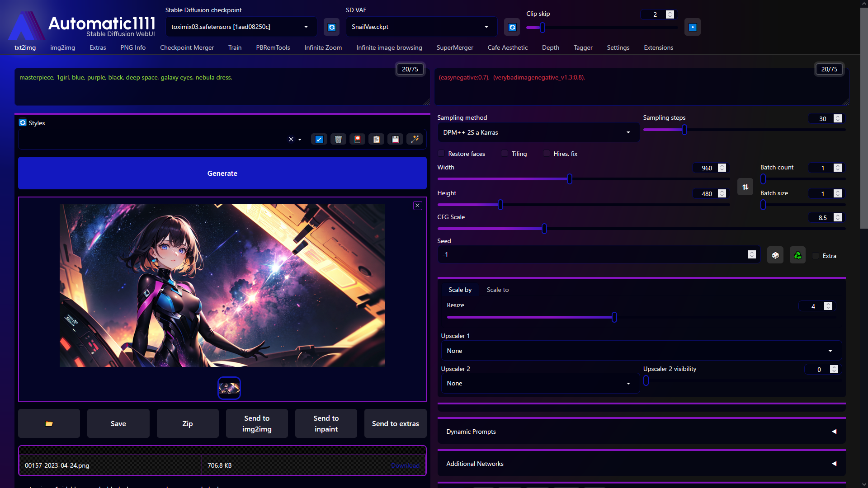Click the blue arrow read-parameters icon
This screenshot has width=868, height=488.
(x=319, y=139)
